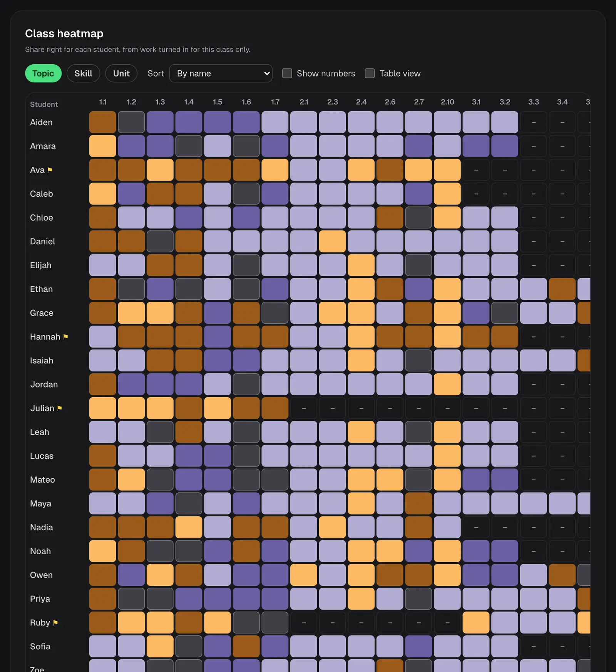Switch to the Unit tab
616x672 pixels.
click(121, 73)
